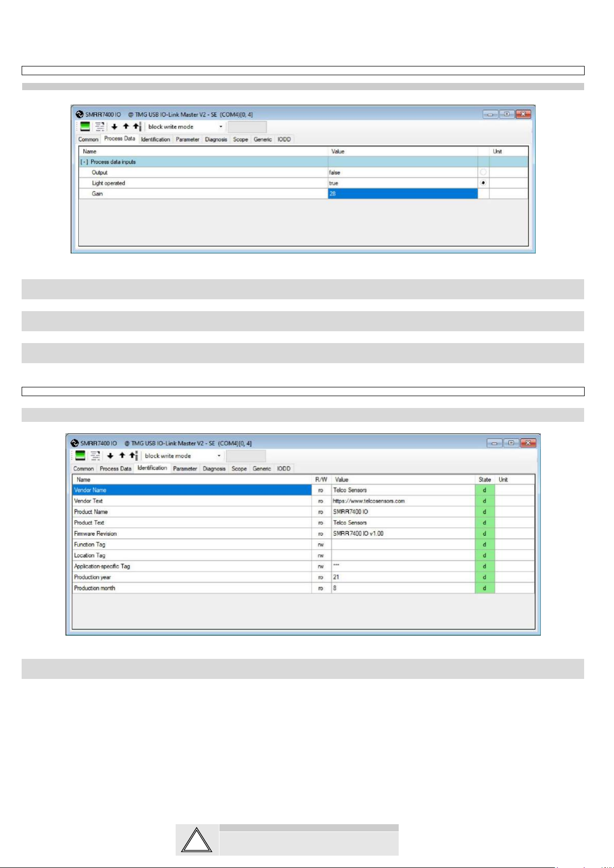This screenshot has height=868, width=614.
Task: Click the disabled grey field in the Process Data window toolbar
Action: click(x=247, y=127)
